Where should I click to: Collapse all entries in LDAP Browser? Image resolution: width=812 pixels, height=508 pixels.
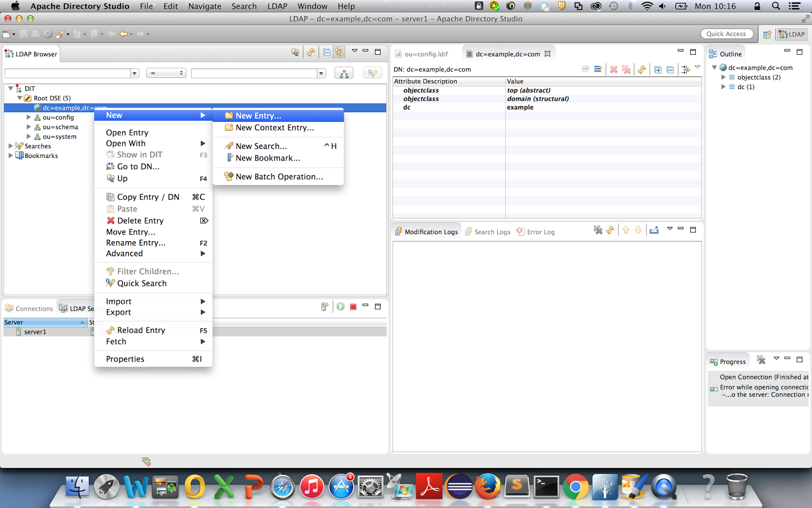tap(327, 52)
